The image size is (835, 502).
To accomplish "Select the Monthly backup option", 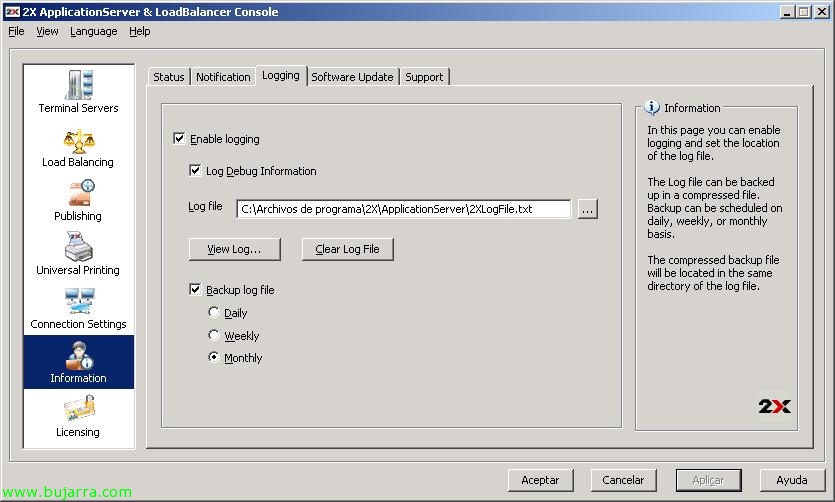I will coord(214,357).
